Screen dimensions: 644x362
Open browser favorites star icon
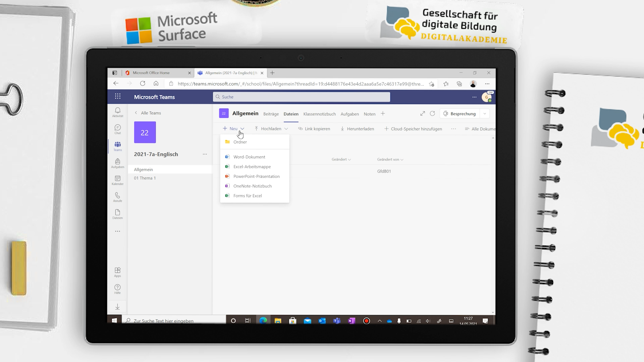click(446, 84)
